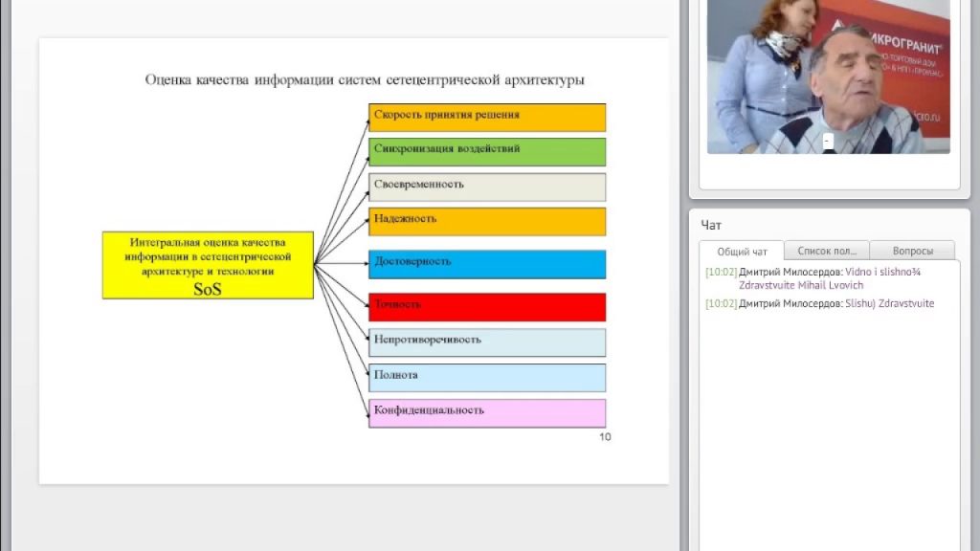Click the Своевременность box
The image size is (980, 551).
point(487,187)
